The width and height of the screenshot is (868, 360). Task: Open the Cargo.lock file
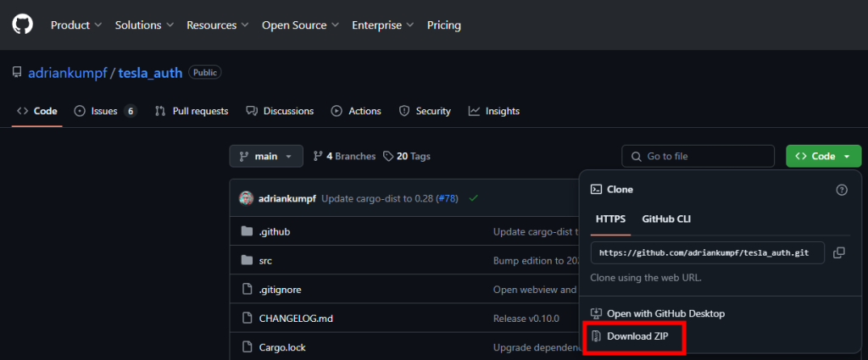pos(281,347)
